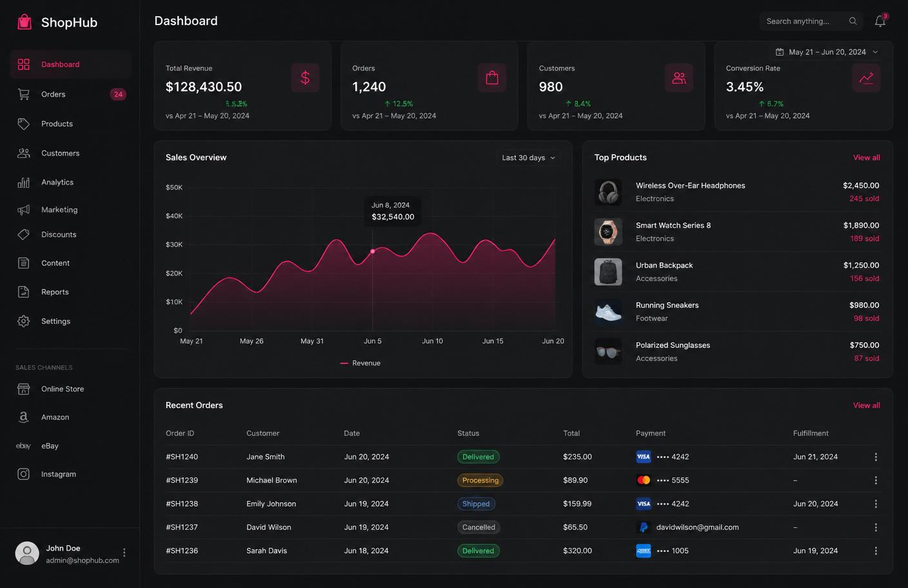
Task: Click the Shipped status badge
Action: tap(476, 504)
